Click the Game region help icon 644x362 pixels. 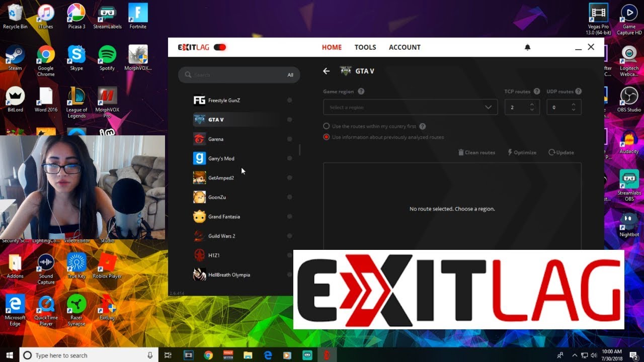coord(361,92)
